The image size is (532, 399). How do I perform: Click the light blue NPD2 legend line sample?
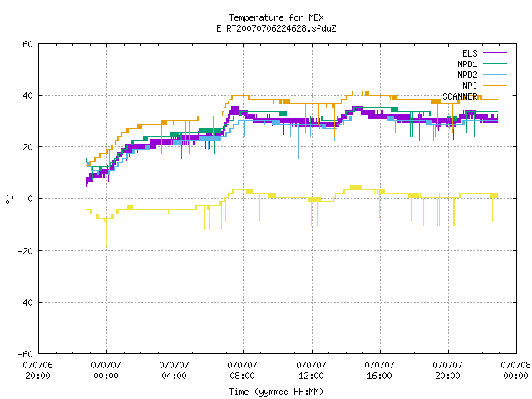(495, 74)
